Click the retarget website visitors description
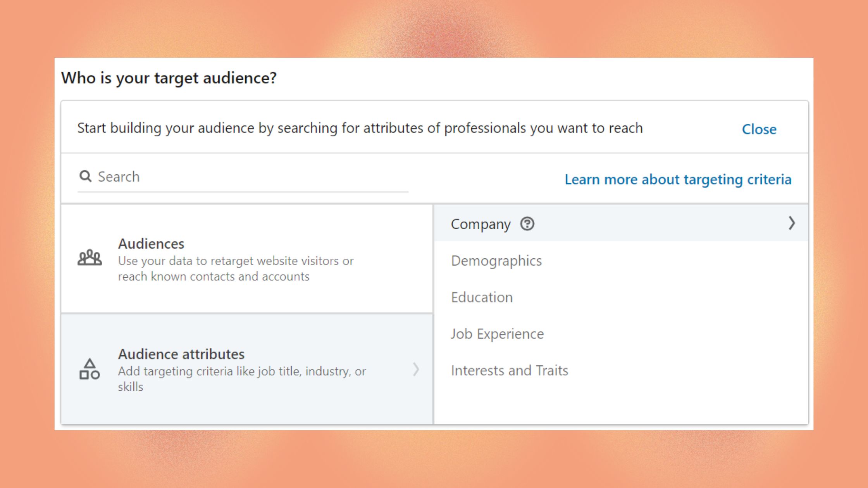The image size is (868, 488). [235, 268]
